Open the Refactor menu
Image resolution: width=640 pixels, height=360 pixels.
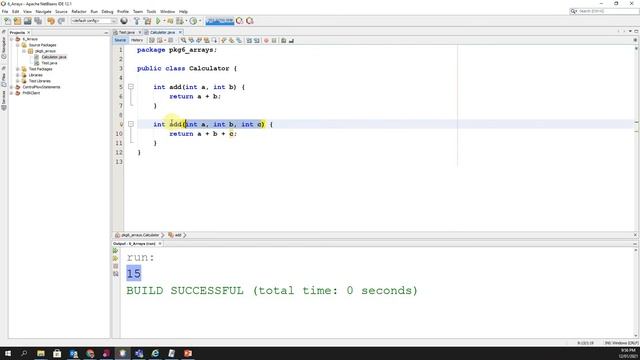pyautogui.click(x=79, y=11)
